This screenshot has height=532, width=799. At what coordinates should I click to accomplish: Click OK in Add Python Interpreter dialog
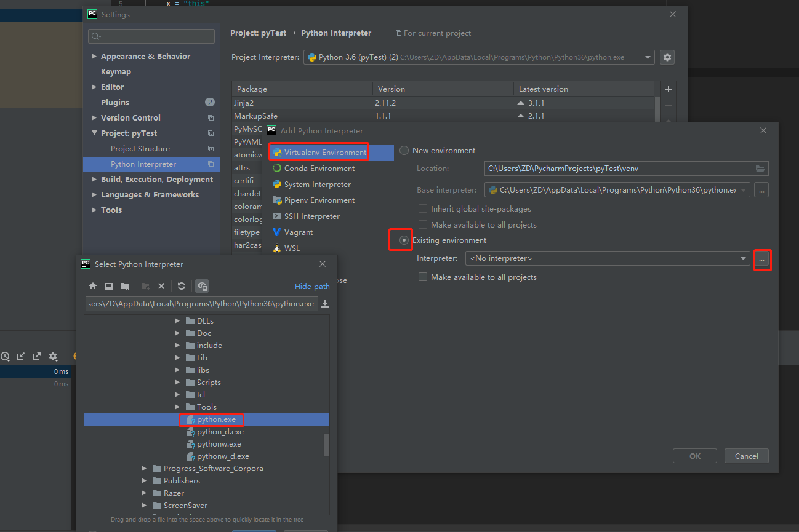695,456
